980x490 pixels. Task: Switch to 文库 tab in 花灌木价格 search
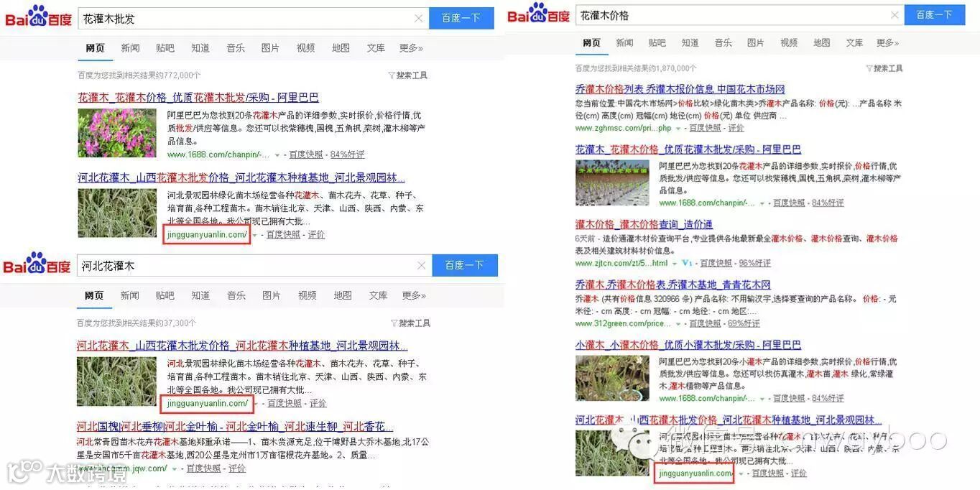coord(854,43)
